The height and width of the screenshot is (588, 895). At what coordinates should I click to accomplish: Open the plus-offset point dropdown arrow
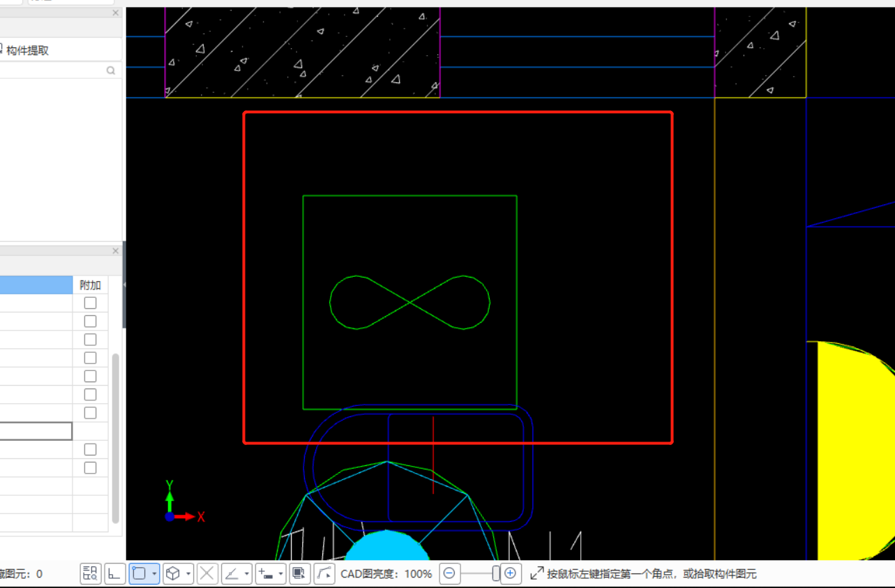click(x=281, y=574)
